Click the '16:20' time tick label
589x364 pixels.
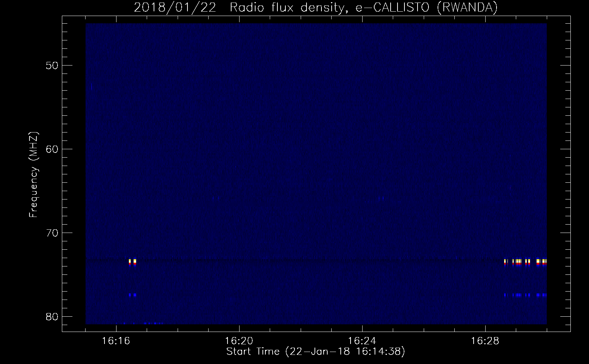coord(239,341)
